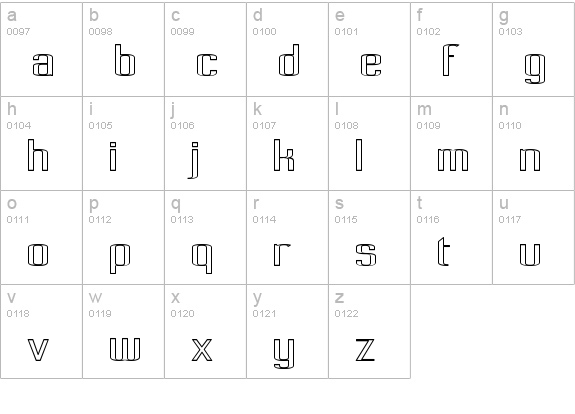The image size is (575, 414).
Task: Click the 'x' glyph cell 0120
Action: point(205,331)
